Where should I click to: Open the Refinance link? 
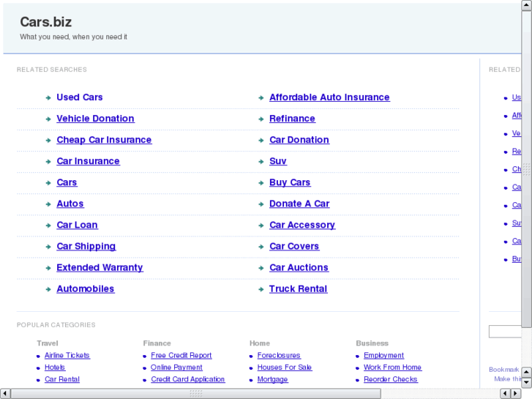click(x=292, y=119)
